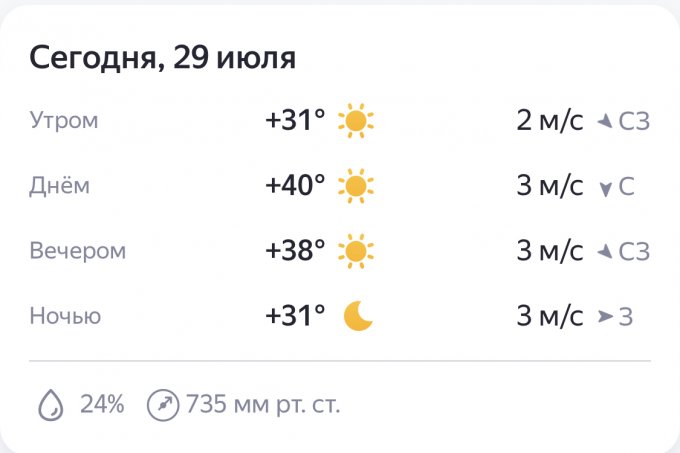680x453 pixels.
Task: Click the morning northwest wind arrow
Action: (604, 122)
